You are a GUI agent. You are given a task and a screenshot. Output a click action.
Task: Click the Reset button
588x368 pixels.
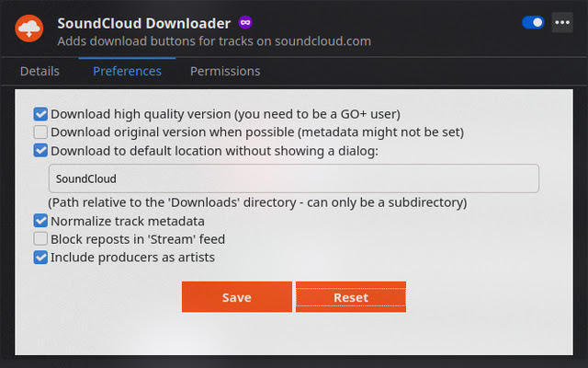pos(351,297)
